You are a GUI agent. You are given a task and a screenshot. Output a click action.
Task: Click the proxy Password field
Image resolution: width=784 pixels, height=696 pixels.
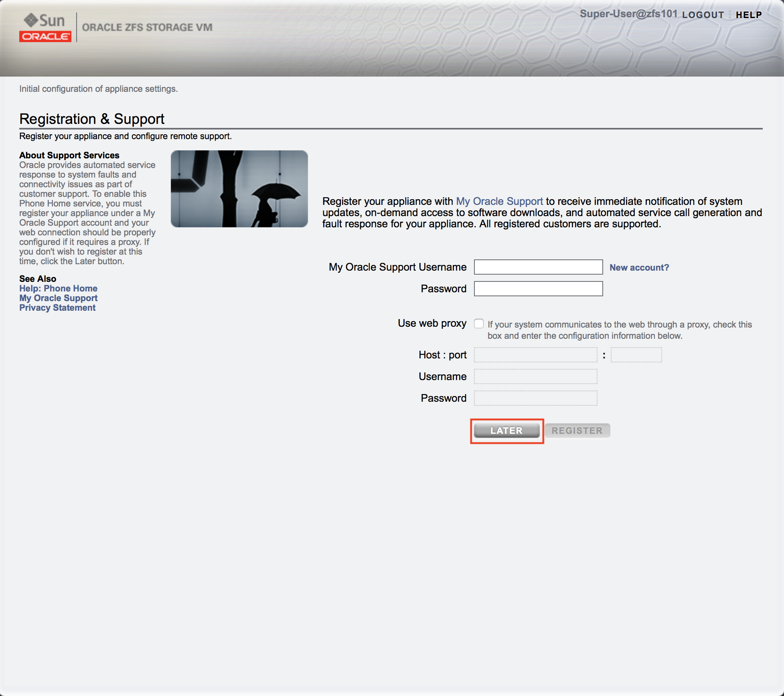pos(536,398)
